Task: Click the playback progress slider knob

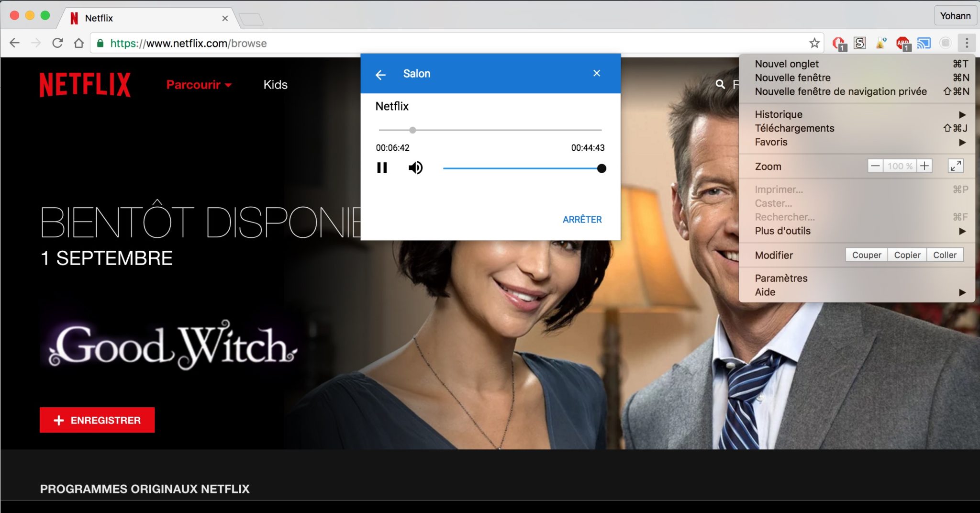Action: [x=412, y=130]
